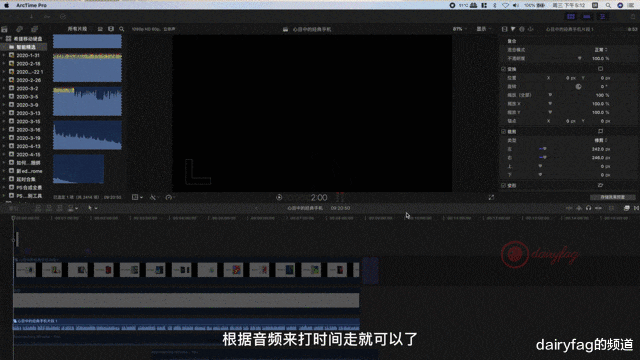Open the crop type popup menu
Viewport: 640px width, 360px height.
[x=601, y=140]
